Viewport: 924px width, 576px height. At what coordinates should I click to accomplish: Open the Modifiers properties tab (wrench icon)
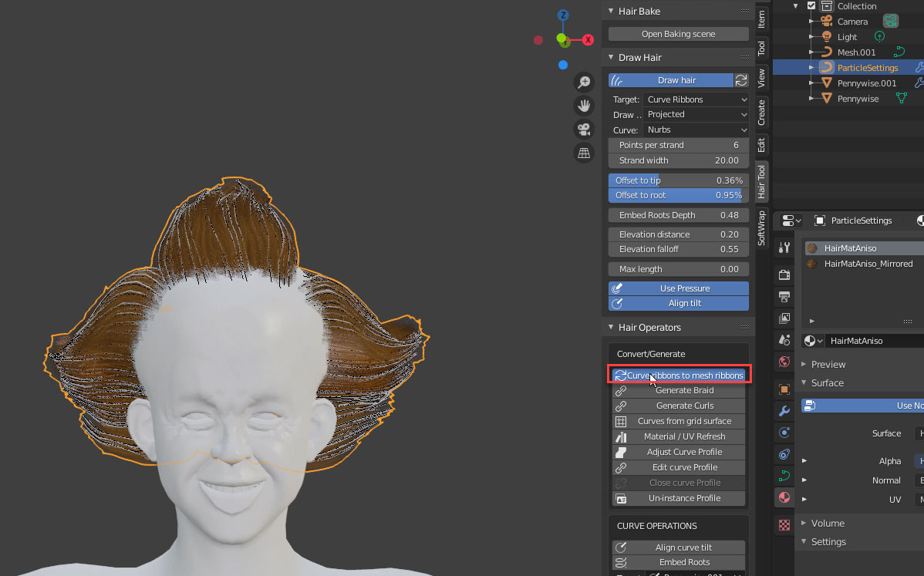(x=784, y=411)
